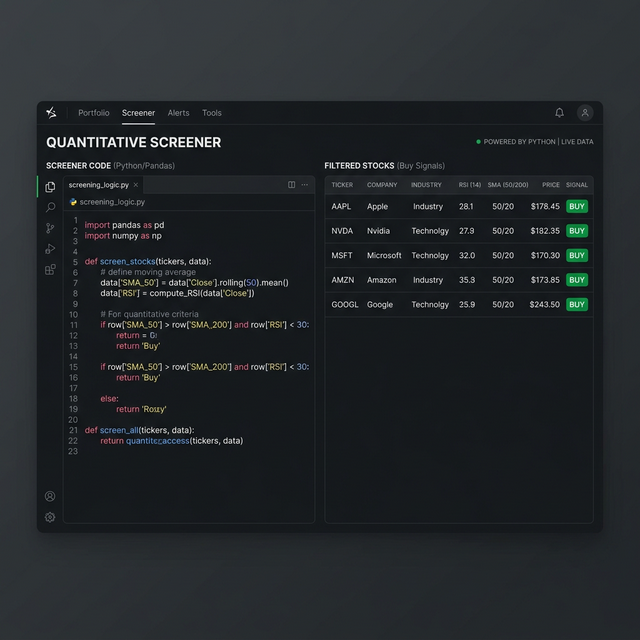Viewport: 640px width, 640px height.
Task: Click the Nvidia company name
Action: [378, 231]
